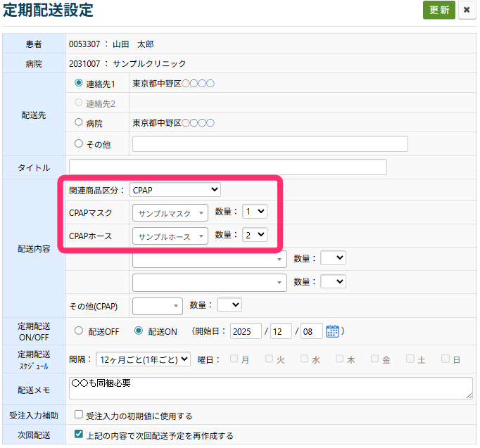Click into the 配送メモ text area
Screen dimensions: 480x448
pyautogui.click(x=271, y=388)
